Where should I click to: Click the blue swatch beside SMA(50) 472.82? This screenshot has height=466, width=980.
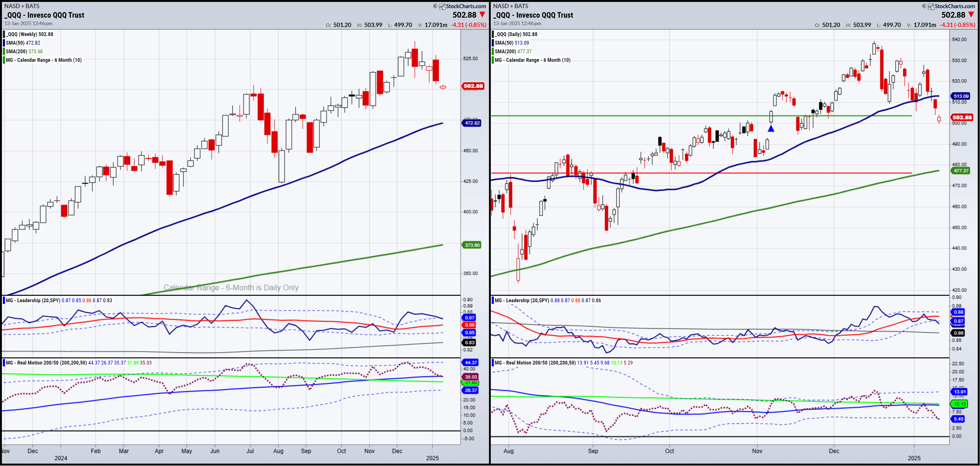(4, 43)
